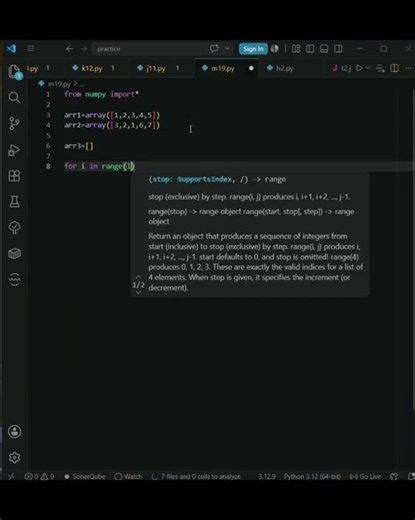The image size is (415, 520).
Task: Open the Manage settings gear
Action: click(14, 457)
